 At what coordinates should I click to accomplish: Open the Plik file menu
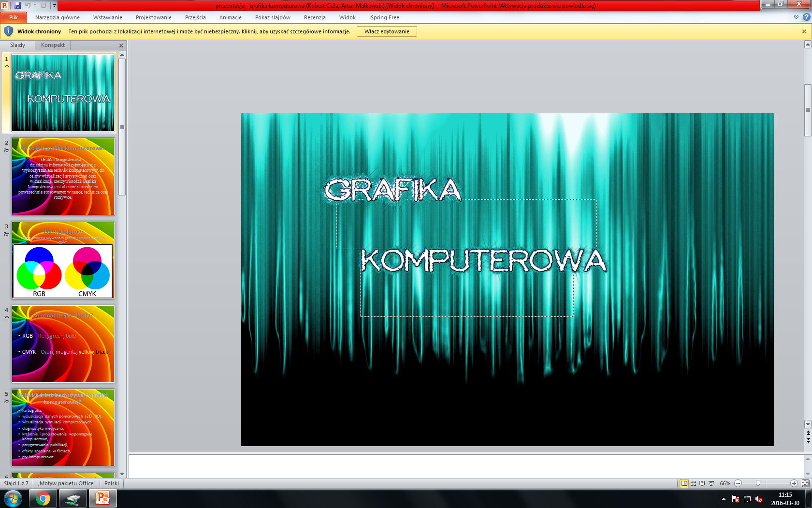pyautogui.click(x=14, y=17)
